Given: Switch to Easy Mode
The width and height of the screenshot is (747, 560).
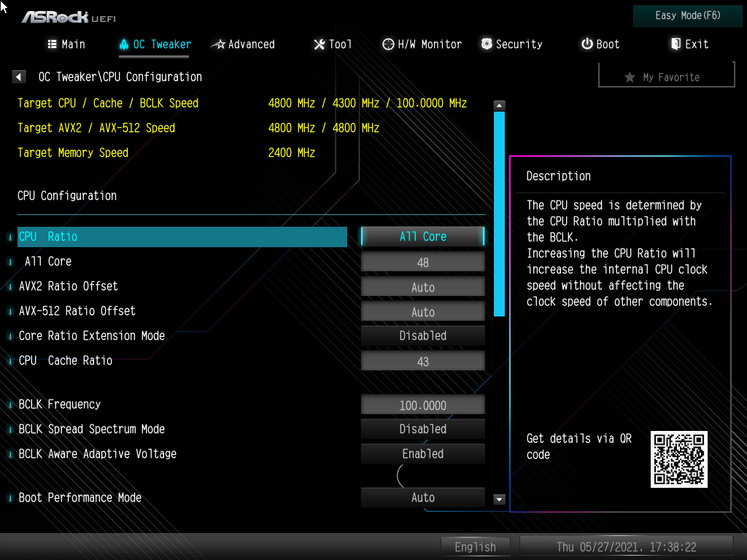Looking at the screenshot, I should tap(686, 15).
